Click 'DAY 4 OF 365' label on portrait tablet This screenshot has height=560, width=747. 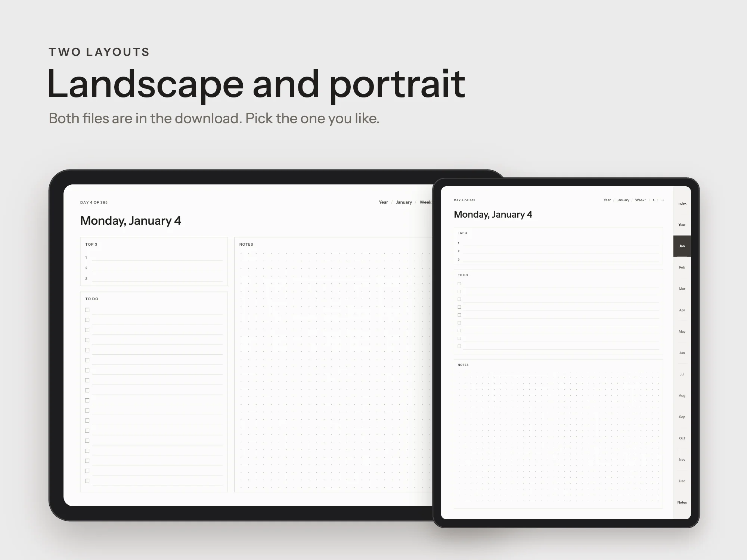click(465, 200)
